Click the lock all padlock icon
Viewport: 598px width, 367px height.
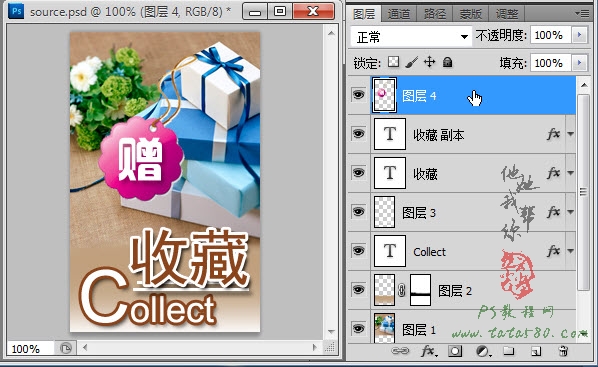click(x=447, y=62)
